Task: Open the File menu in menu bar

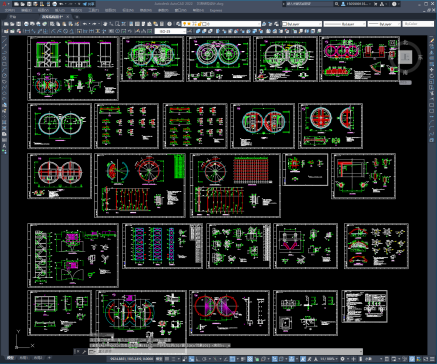Action: [10, 10]
